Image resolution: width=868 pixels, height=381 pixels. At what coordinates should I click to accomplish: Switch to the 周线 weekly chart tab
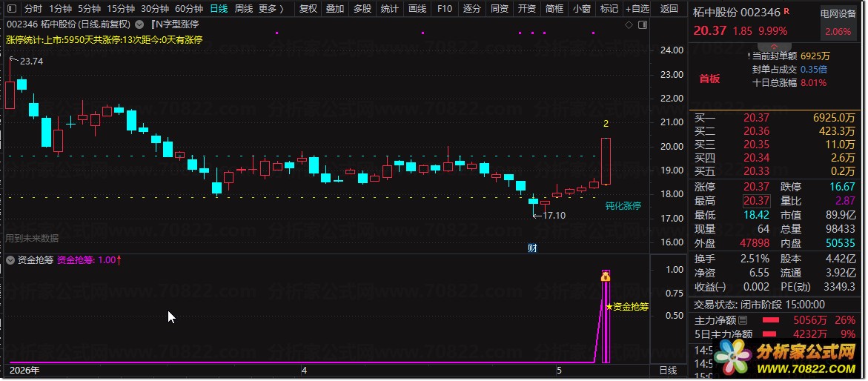[244, 8]
